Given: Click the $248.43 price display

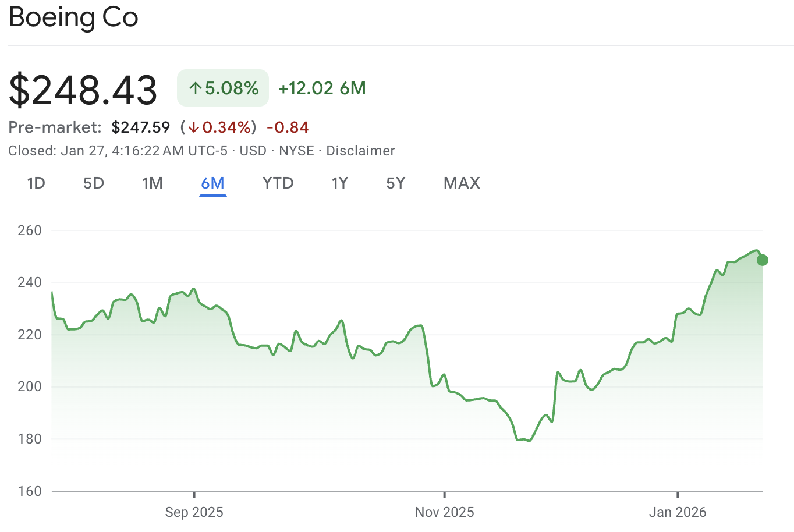Looking at the screenshot, I should [83, 88].
